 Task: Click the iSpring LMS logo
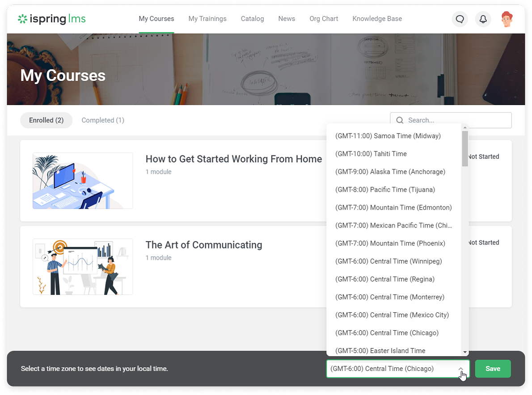pyautogui.click(x=52, y=19)
